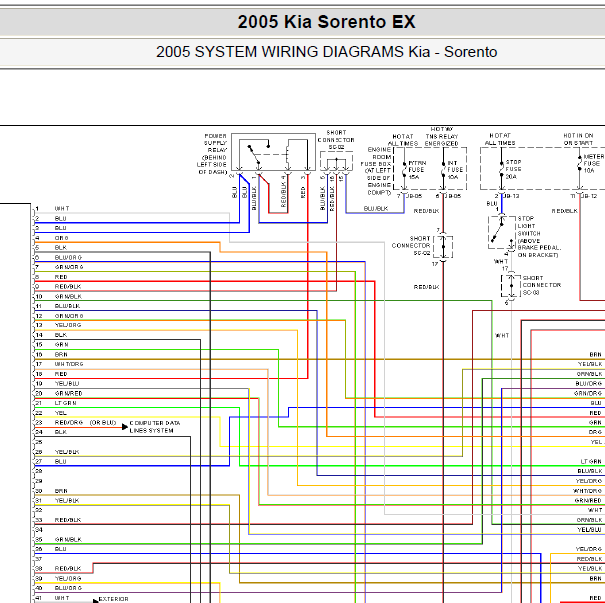Click the WHT/ORG label at right edge
This screenshot has height=603, width=605.
[587, 491]
